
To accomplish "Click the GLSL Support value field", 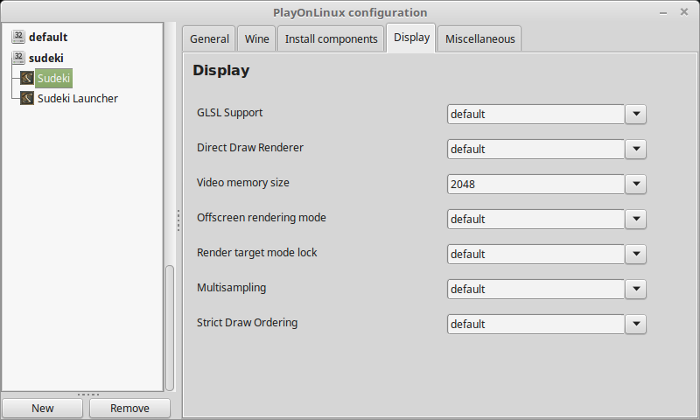I will click(536, 114).
